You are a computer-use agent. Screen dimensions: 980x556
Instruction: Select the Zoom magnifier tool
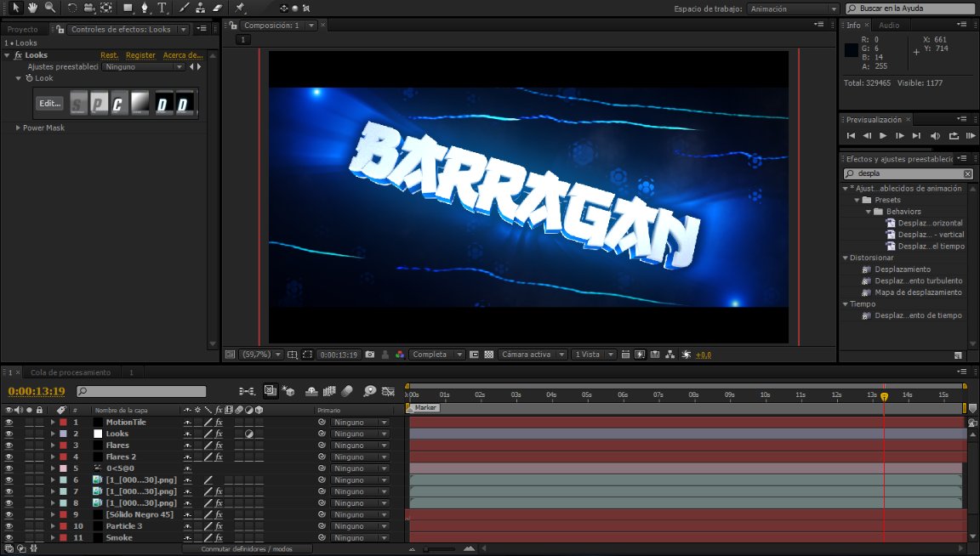(50, 8)
